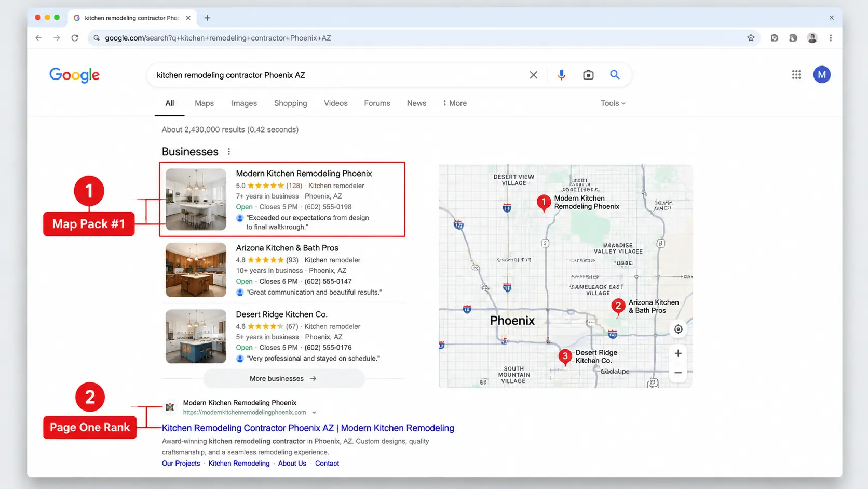The height and width of the screenshot is (489, 868).
Task: Open the Businesses section three-dot options
Action: (x=229, y=152)
